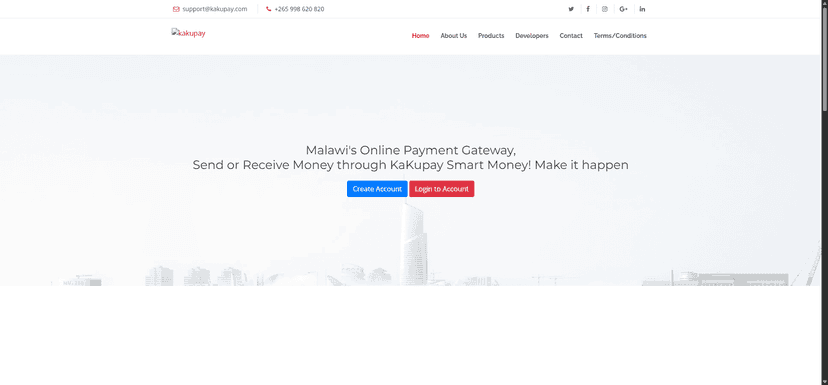
Task: Click the support@kakupay.com email link
Action: (x=214, y=9)
